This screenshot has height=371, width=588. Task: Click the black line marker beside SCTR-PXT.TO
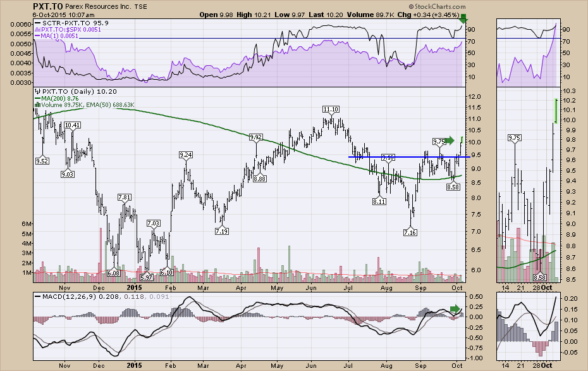[37, 23]
